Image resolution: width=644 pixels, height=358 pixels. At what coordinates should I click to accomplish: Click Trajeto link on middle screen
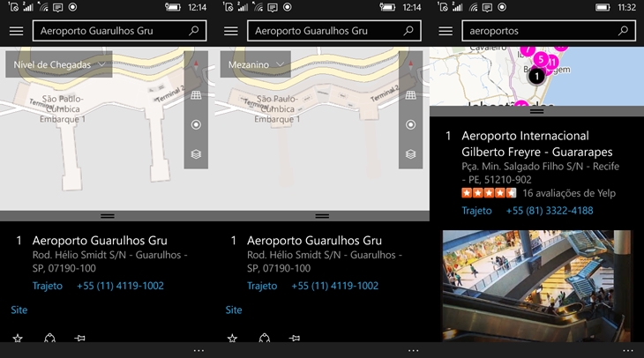pyautogui.click(x=262, y=286)
